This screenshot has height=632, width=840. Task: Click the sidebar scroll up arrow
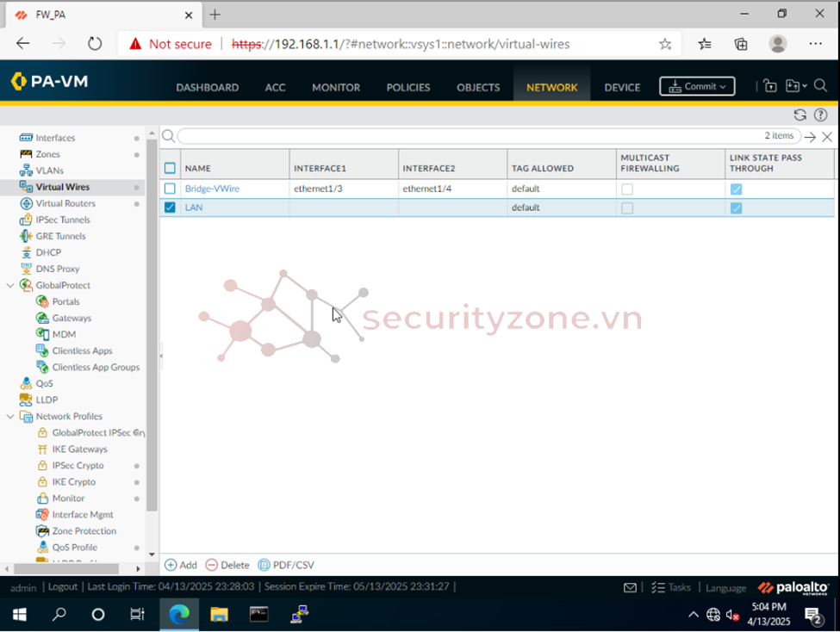click(152, 133)
